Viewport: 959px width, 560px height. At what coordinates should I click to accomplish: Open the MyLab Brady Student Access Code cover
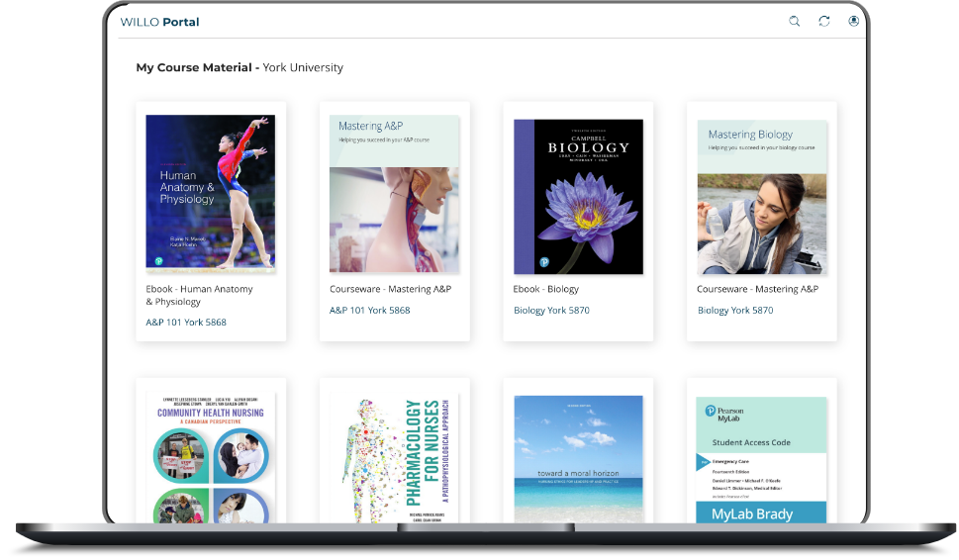761,460
